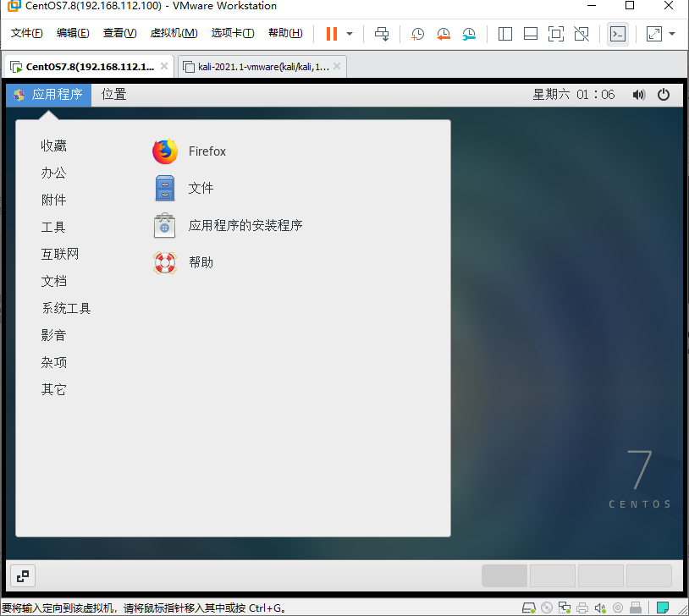The height and width of the screenshot is (616, 689).
Task: Open the 位置 places menu
Action: tap(113, 95)
